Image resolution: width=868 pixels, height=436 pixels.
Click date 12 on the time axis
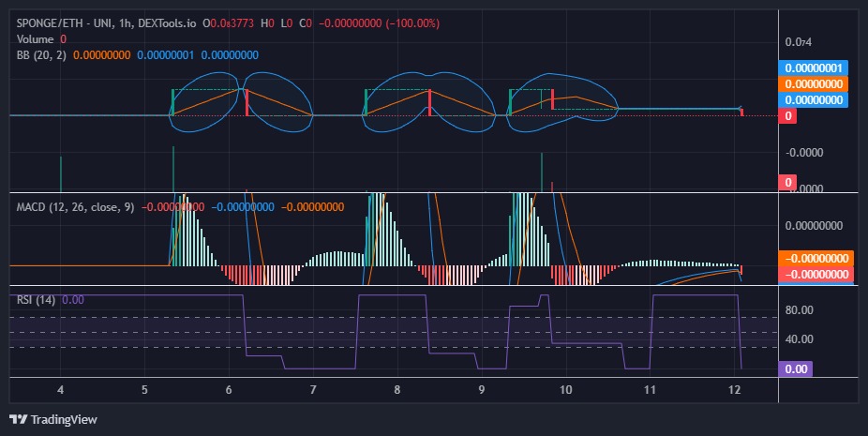[734, 390]
